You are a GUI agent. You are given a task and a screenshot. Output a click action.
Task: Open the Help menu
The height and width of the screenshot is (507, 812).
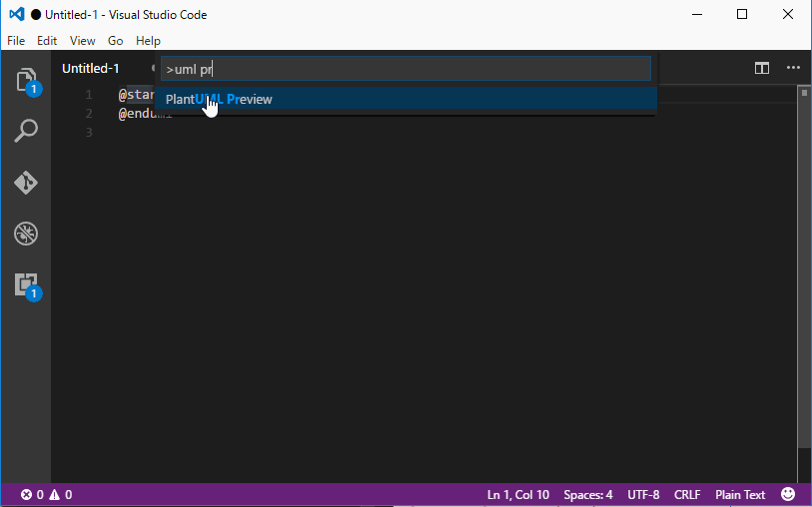[x=148, y=41]
